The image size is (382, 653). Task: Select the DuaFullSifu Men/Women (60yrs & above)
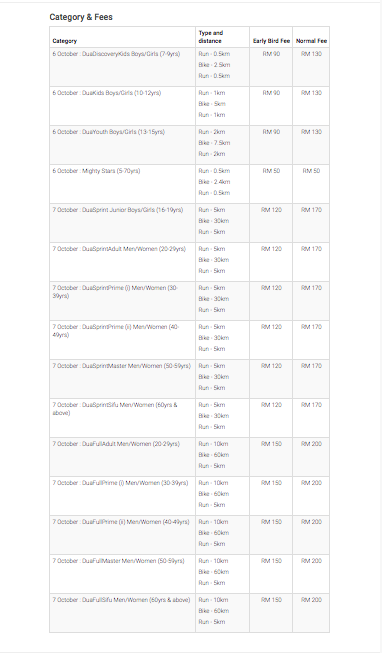(121, 600)
